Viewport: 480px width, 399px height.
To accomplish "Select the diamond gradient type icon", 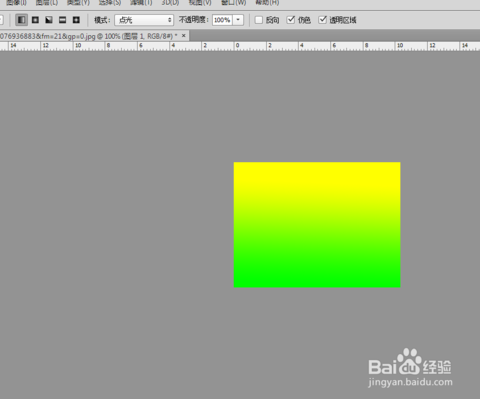I will tap(76, 20).
